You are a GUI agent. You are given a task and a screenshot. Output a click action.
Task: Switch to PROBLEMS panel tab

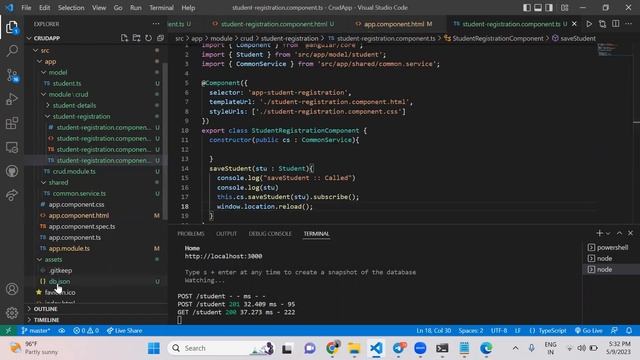[191, 234]
